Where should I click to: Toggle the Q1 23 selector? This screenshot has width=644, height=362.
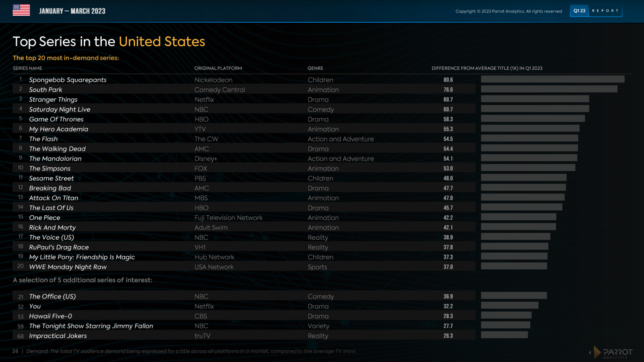point(579,11)
